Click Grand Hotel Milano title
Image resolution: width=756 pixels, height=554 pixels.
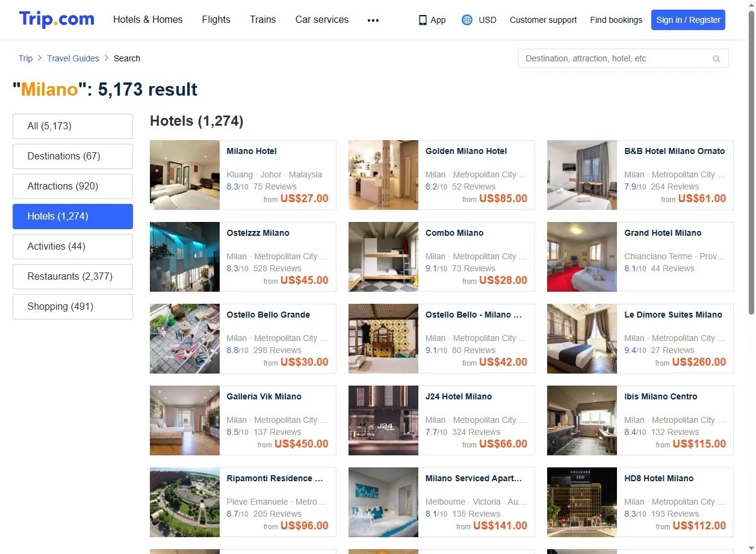pyautogui.click(x=663, y=233)
